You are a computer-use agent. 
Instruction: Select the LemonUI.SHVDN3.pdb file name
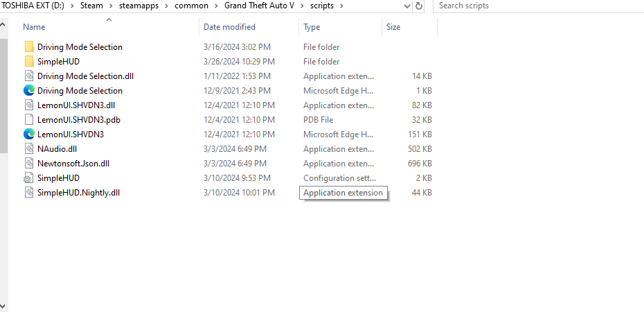tap(78, 120)
